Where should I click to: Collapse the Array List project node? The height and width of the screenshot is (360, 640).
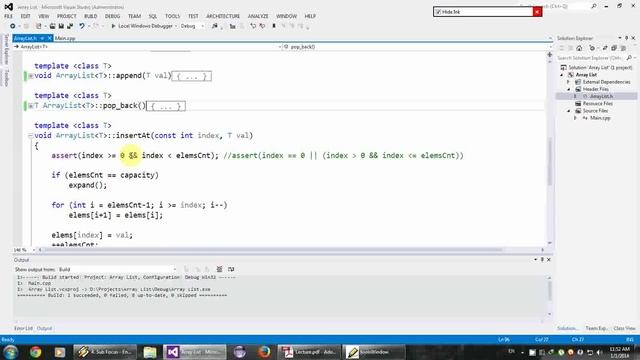562,75
